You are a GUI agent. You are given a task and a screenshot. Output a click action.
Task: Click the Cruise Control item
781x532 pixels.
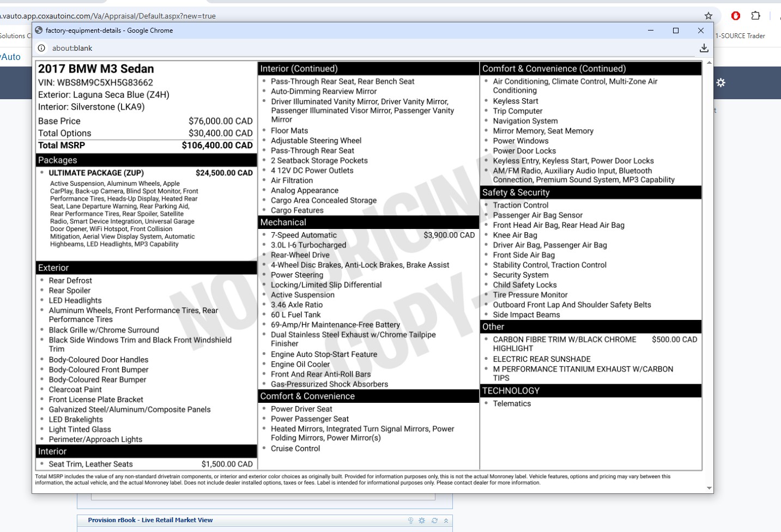295,449
